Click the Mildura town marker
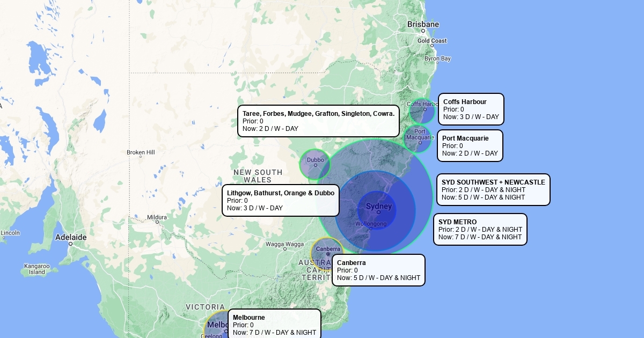This screenshot has width=644, height=338. 157,222
